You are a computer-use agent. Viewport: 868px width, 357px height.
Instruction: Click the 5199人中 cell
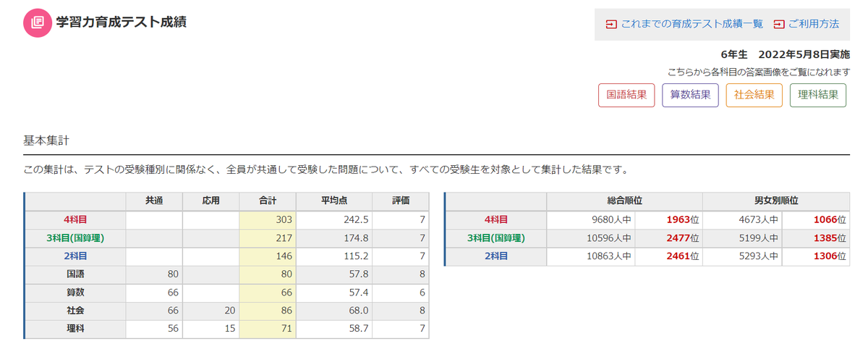pos(742,238)
